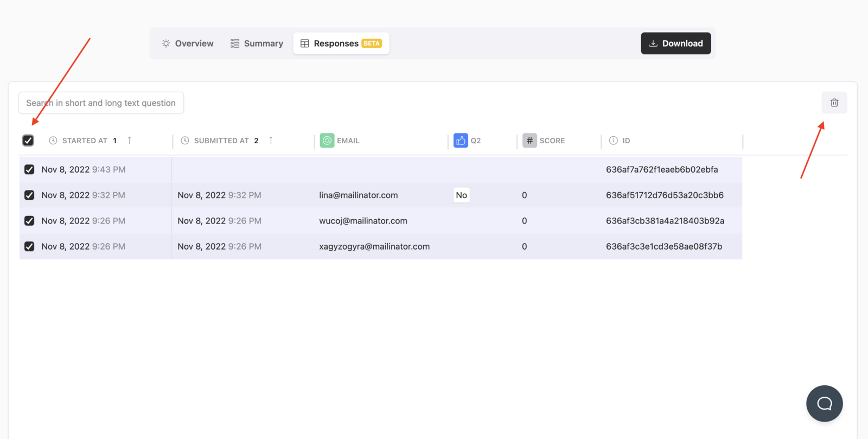Switch to the Summary tab
Screen dimensions: 868x439
pos(257,43)
